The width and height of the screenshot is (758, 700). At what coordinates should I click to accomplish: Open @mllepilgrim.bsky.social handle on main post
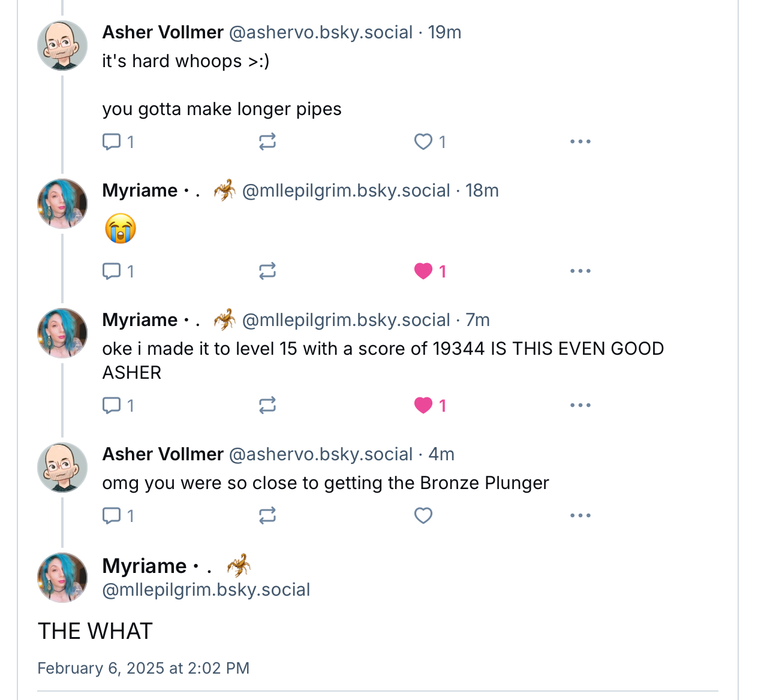coord(206,590)
